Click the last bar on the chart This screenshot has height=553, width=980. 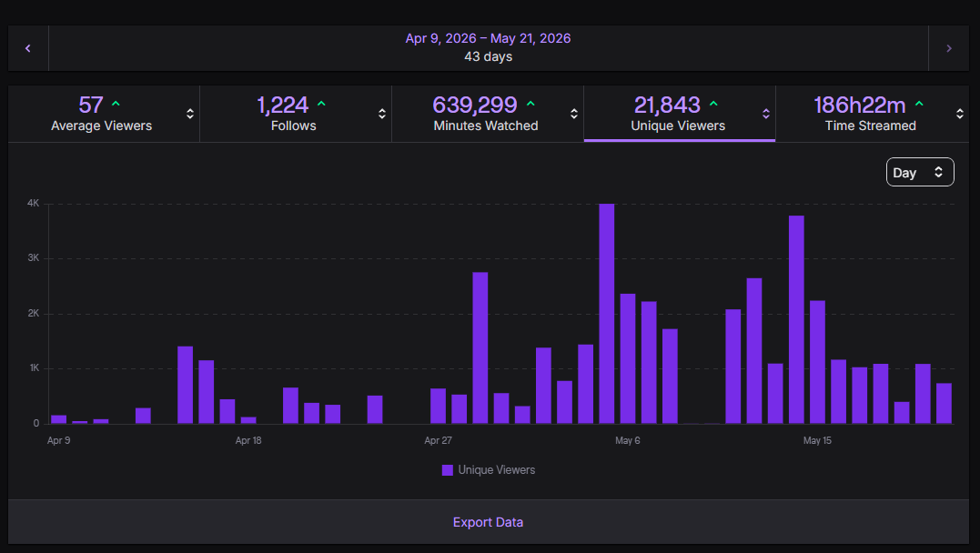point(944,404)
